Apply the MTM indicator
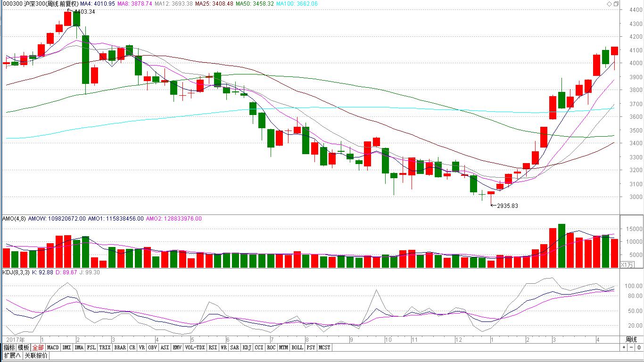 283,347
